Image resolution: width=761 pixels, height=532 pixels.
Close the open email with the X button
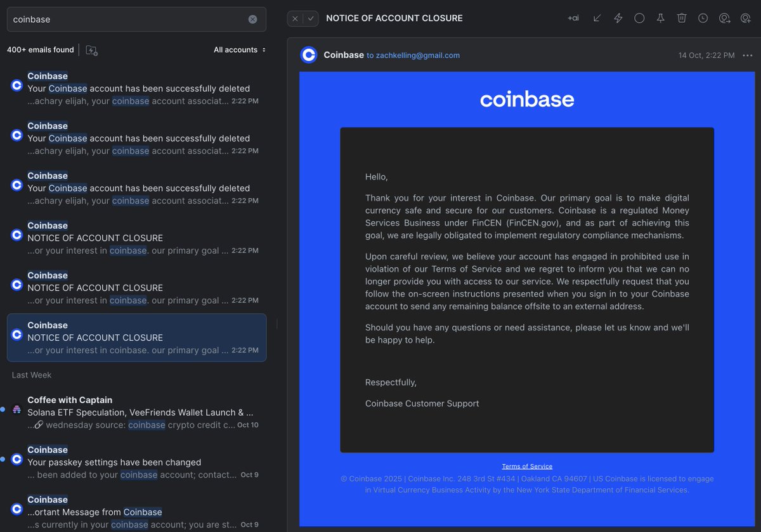click(x=295, y=18)
